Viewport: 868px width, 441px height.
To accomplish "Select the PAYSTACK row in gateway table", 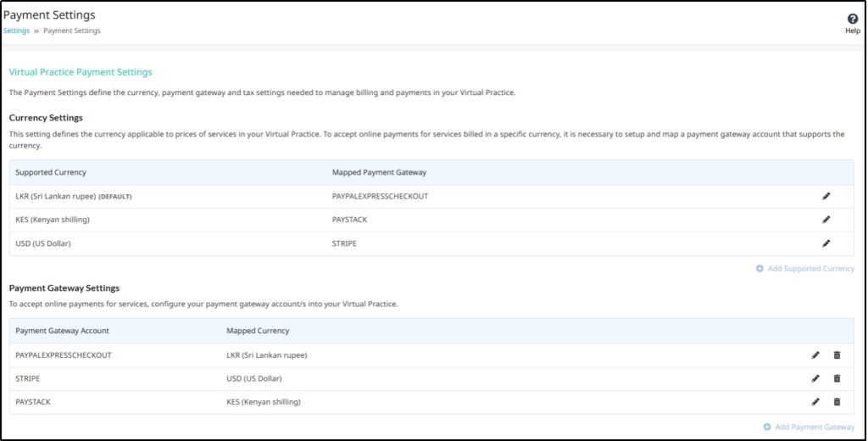I will [431, 402].
